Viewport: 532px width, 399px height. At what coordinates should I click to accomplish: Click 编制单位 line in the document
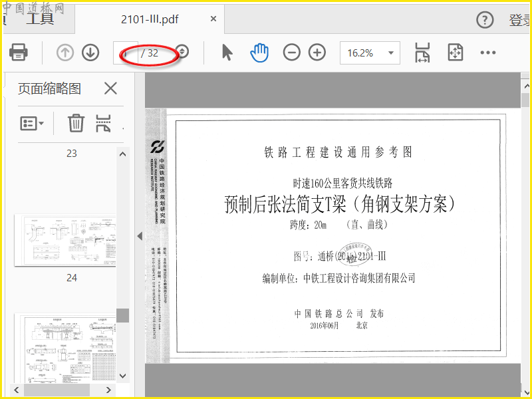pos(338,279)
